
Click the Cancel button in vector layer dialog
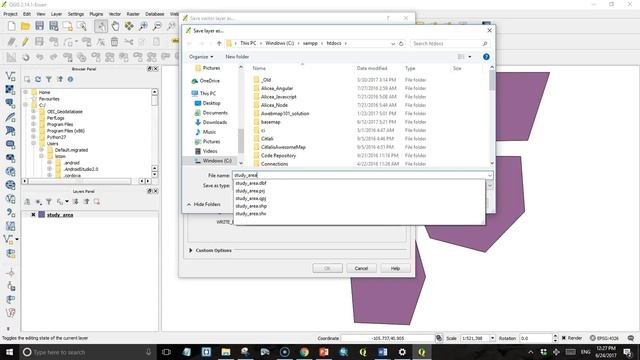pos(361,268)
